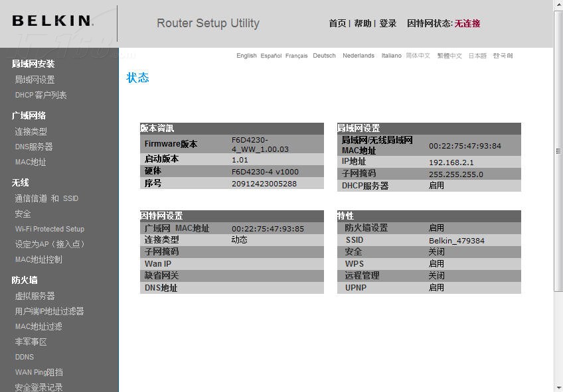The width and height of the screenshot is (563, 392).
Task: Open the 连接类型 settings
Action: (31, 131)
